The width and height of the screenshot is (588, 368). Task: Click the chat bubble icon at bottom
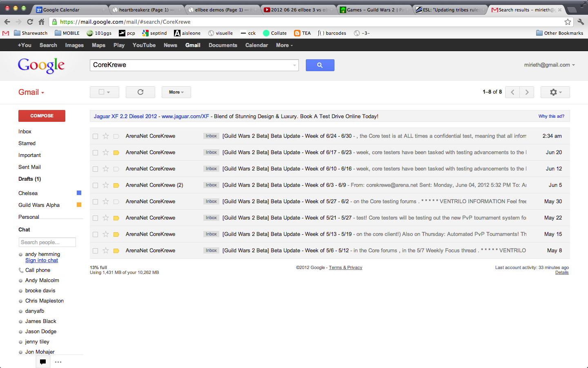(x=43, y=362)
